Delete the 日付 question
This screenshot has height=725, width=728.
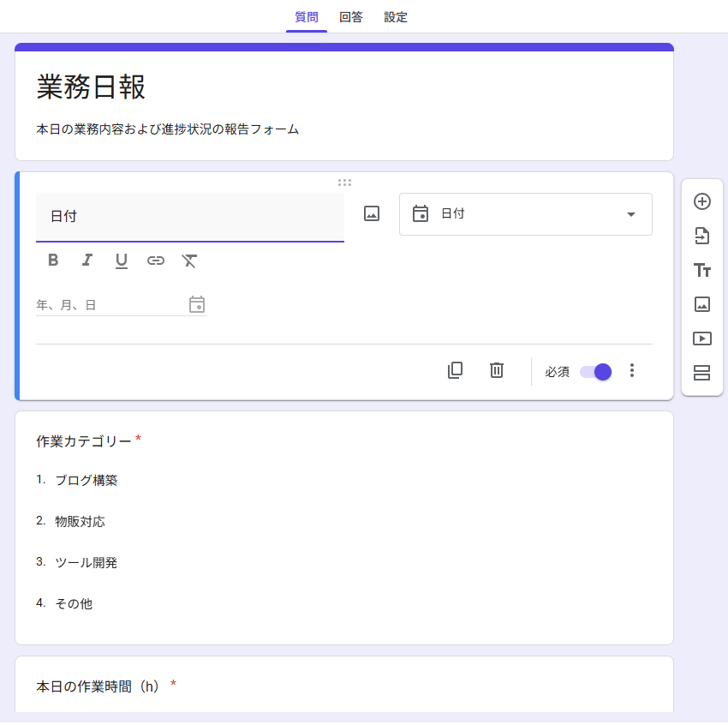click(496, 370)
